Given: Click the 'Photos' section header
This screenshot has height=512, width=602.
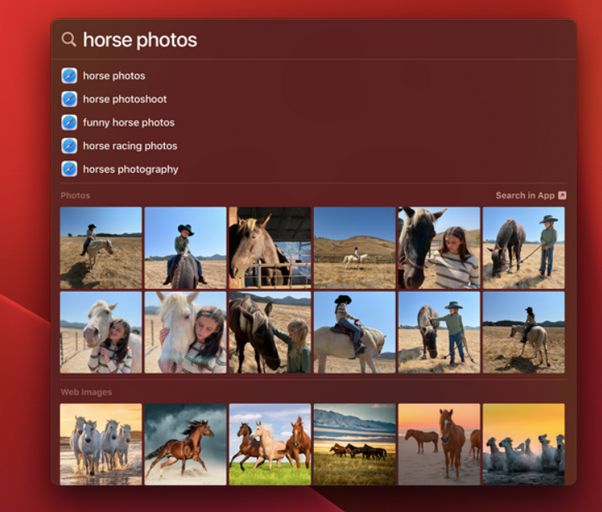Looking at the screenshot, I should pos(75,195).
